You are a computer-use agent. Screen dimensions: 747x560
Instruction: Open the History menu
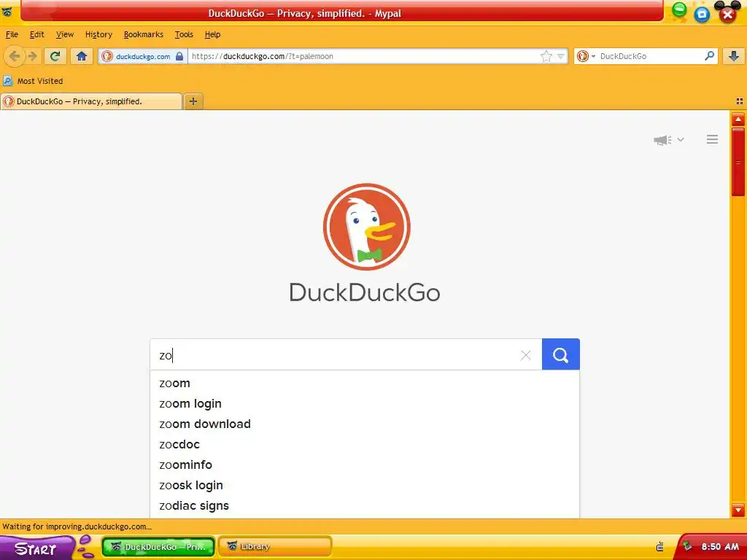point(98,34)
